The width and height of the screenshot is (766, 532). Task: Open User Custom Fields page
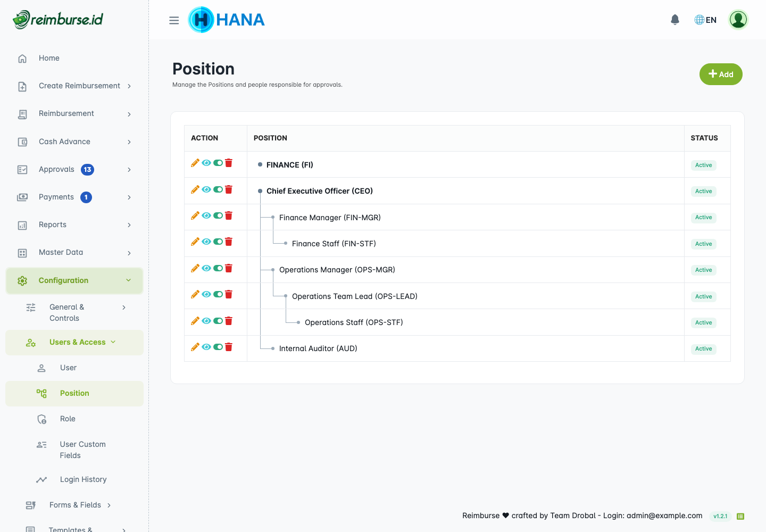click(x=74, y=450)
